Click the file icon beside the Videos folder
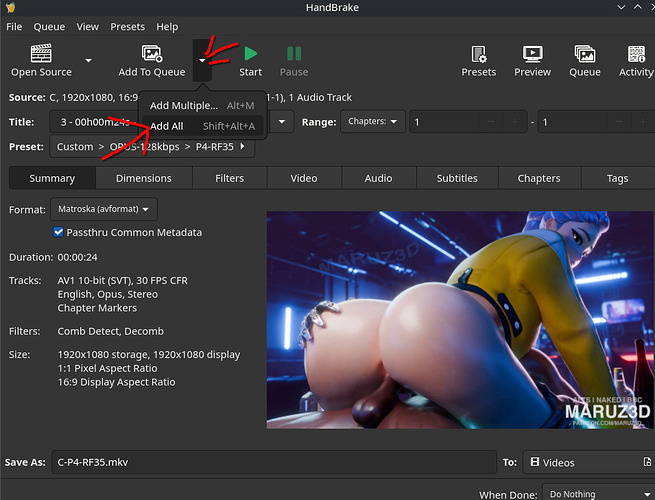The width and height of the screenshot is (655, 500). (647, 462)
